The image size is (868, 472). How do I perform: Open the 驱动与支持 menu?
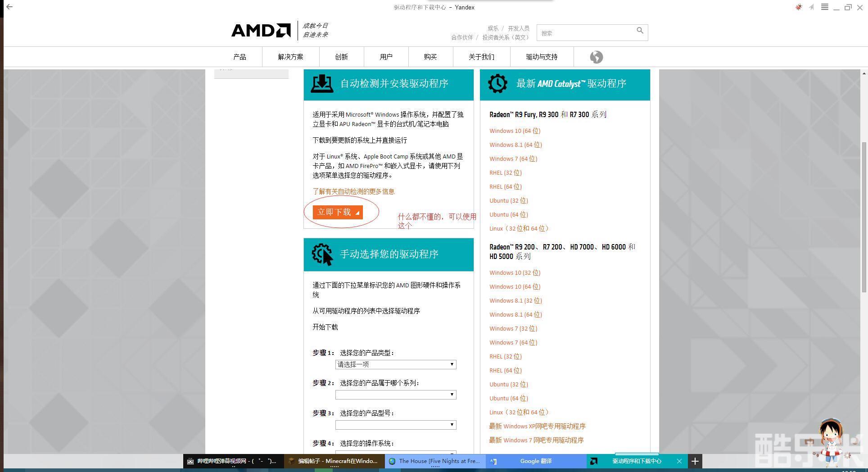click(x=542, y=57)
